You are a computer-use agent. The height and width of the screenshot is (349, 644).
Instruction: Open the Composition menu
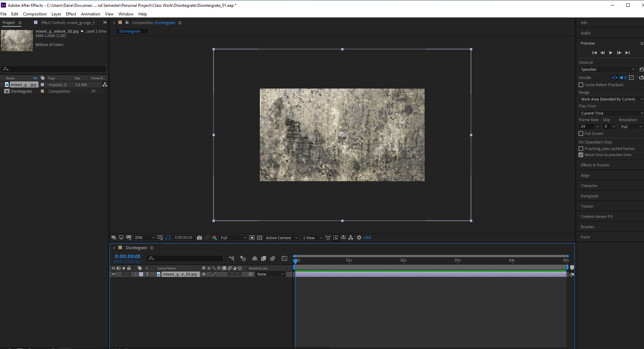(35, 14)
